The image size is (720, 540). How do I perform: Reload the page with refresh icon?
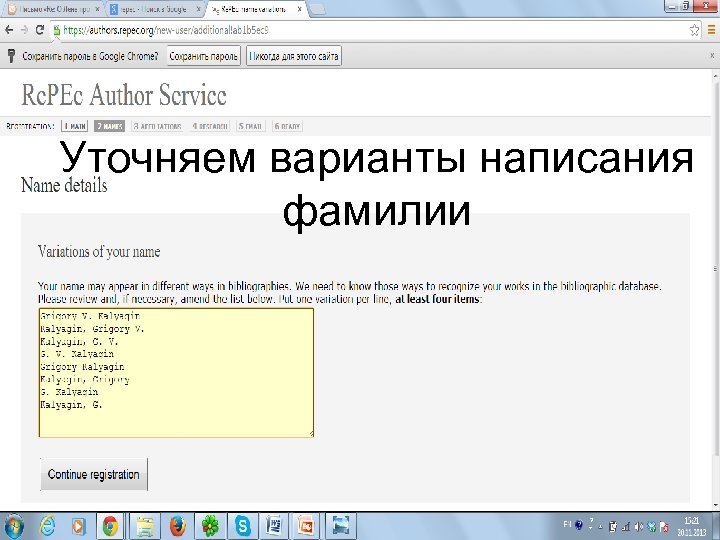coord(40,30)
